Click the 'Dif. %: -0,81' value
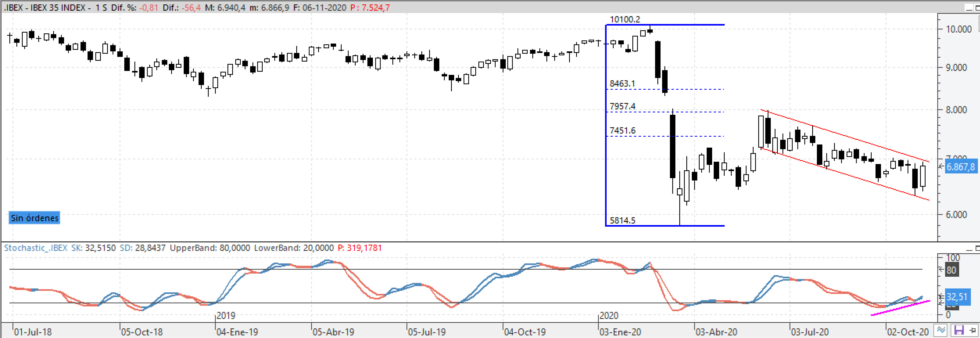 pyautogui.click(x=134, y=8)
